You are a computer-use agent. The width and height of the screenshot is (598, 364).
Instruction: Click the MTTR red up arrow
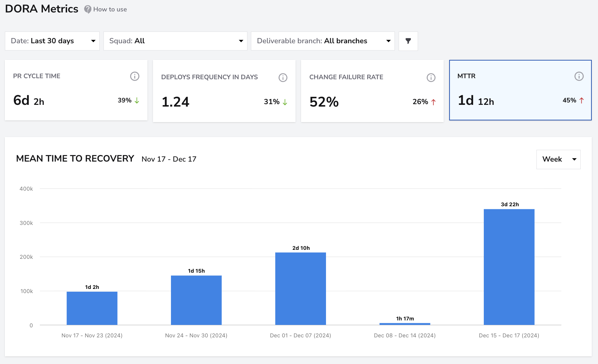(581, 100)
